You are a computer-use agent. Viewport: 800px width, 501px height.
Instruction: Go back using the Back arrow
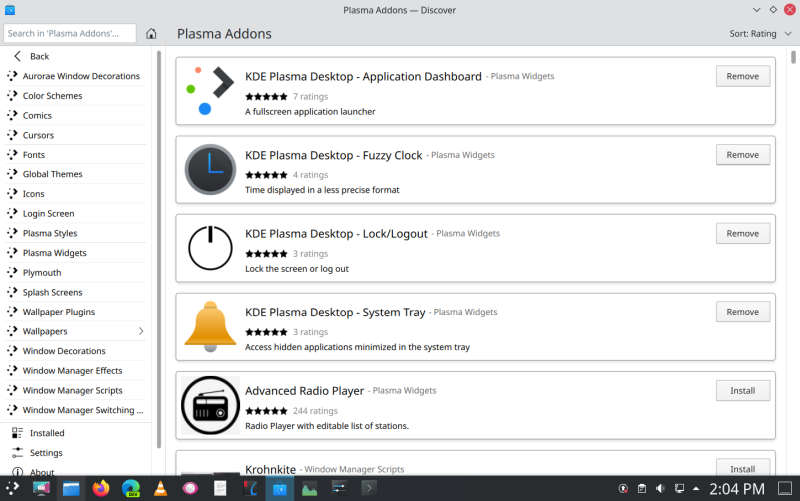point(32,56)
